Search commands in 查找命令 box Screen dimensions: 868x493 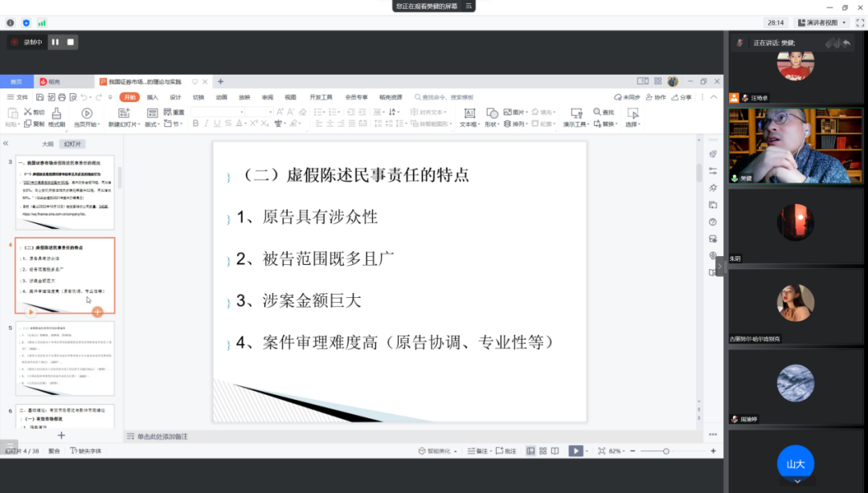pyautogui.click(x=444, y=97)
